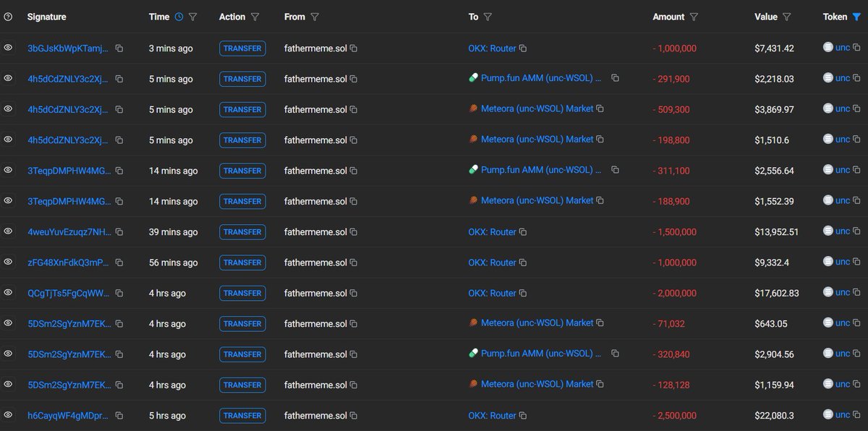This screenshot has height=431, width=868.
Task: Click the TRANSFER badge in the $1,552.39 row
Action: 242,202
